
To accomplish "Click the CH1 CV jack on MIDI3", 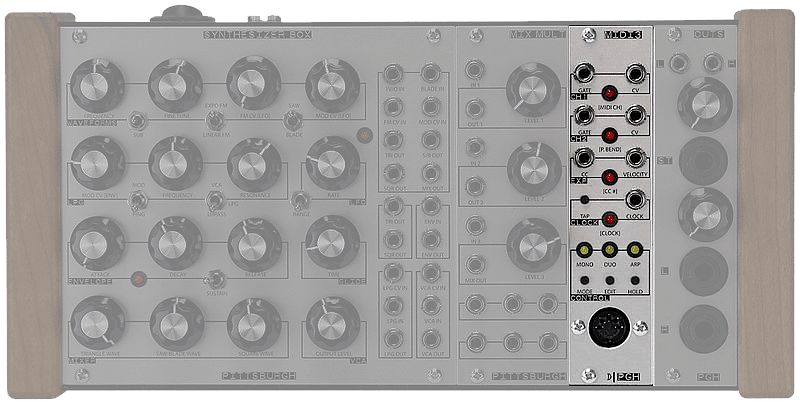I will [x=634, y=73].
